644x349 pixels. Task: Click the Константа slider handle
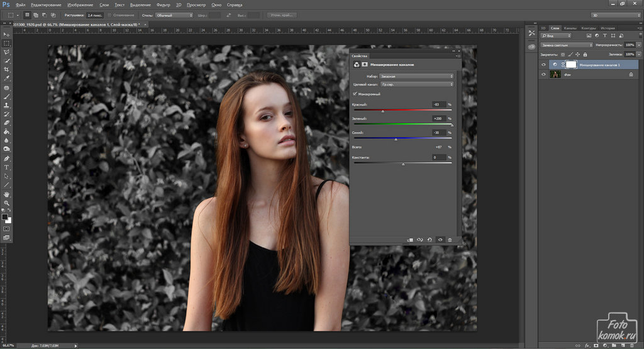[x=403, y=164]
